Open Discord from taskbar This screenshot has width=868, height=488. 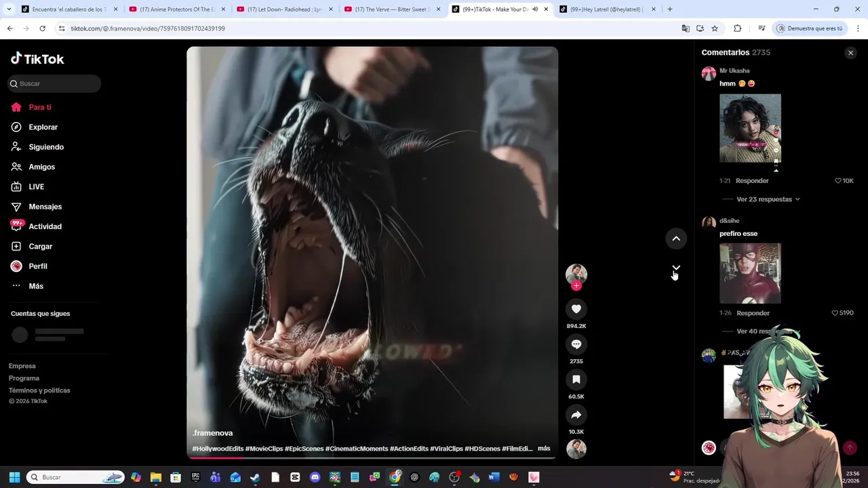[x=315, y=477]
